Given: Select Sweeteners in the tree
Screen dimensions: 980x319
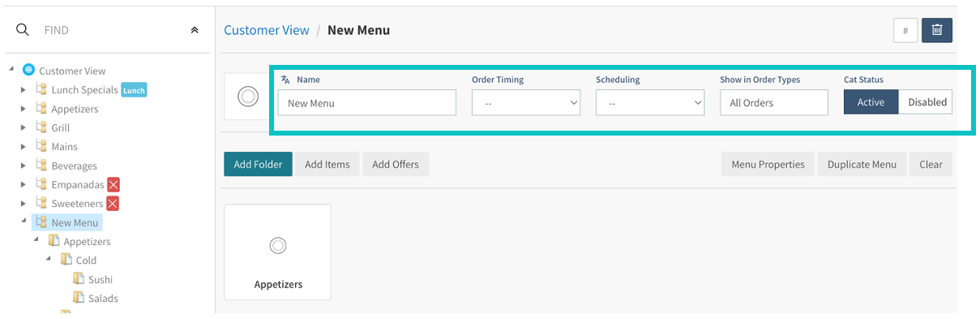Looking at the screenshot, I should (78, 203).
